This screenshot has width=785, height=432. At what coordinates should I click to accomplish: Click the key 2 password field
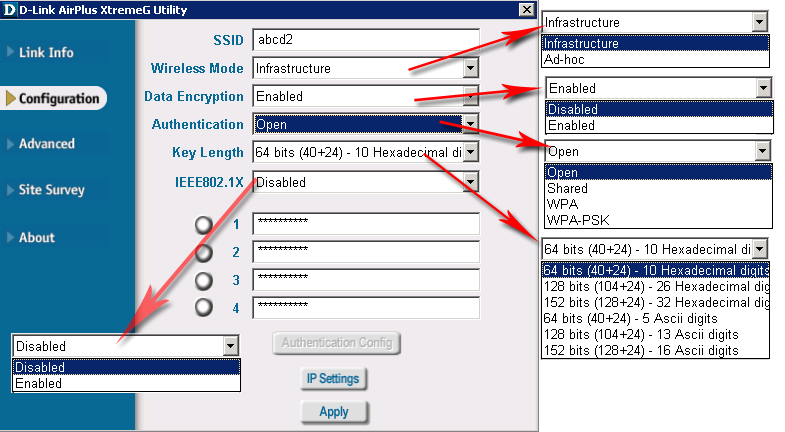tap(366, 251)
